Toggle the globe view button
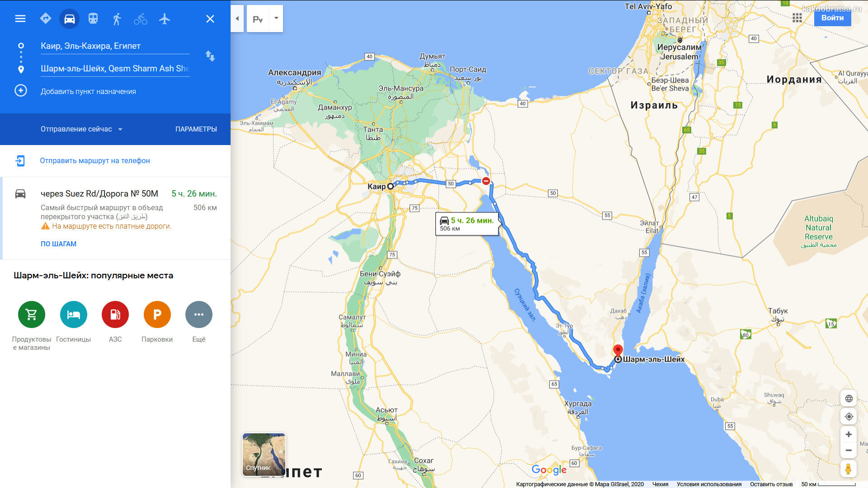 tap(849, 399)
